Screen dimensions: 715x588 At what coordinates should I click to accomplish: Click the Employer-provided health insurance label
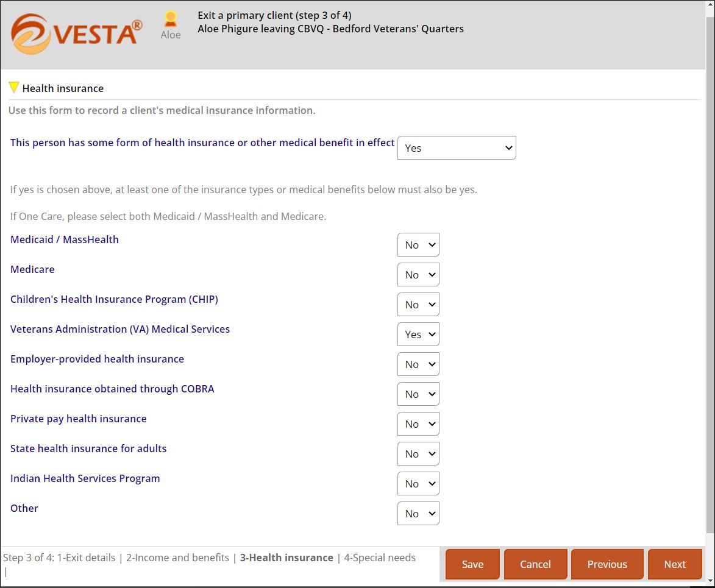97,359
